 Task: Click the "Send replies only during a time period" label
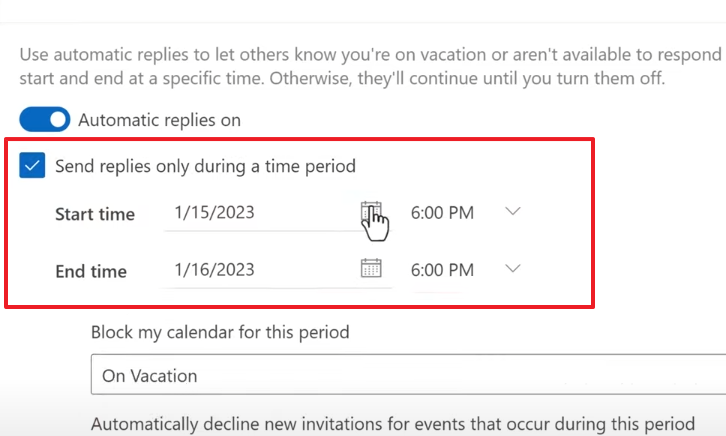[205, 166]
